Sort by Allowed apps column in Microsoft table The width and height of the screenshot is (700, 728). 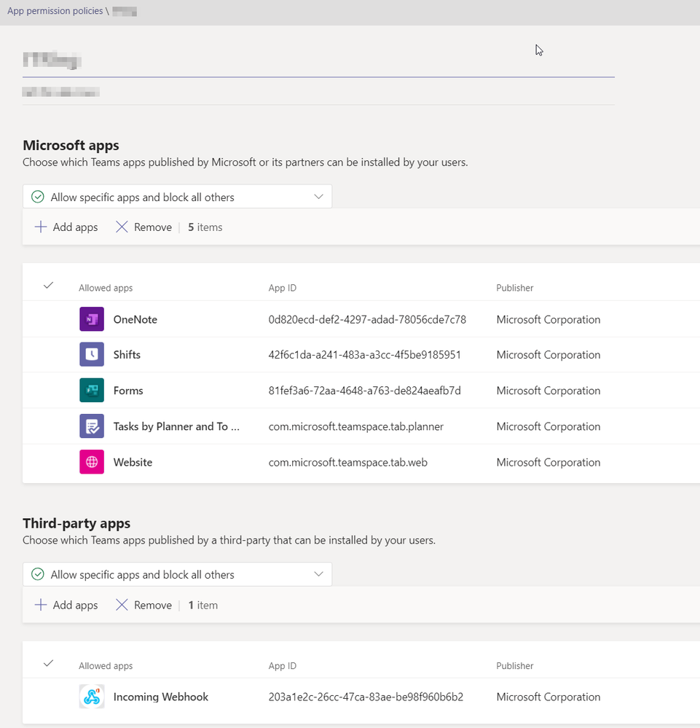pyautogui.click(x=106, y=288)
